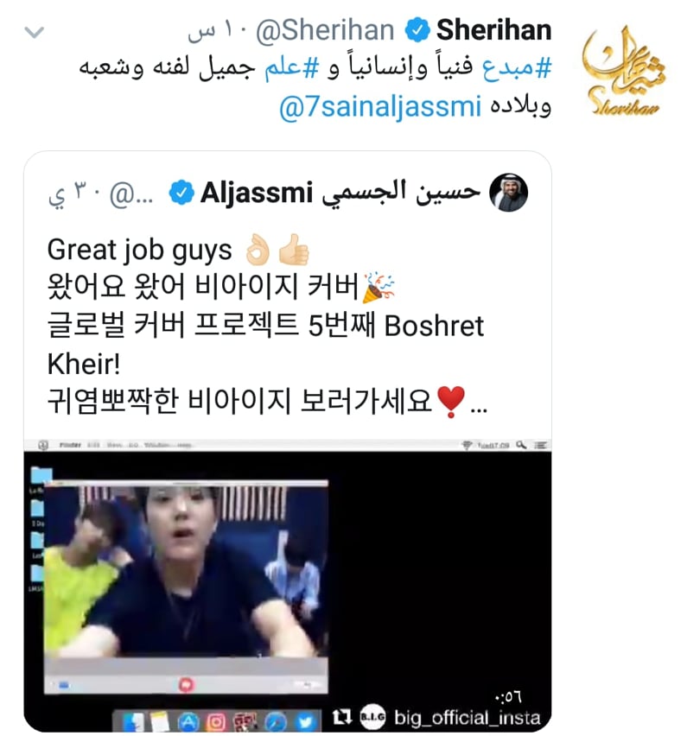Open the #مبدع hashtag
The width and height of the screenshot is (700, 736).
tap(517, 68)
